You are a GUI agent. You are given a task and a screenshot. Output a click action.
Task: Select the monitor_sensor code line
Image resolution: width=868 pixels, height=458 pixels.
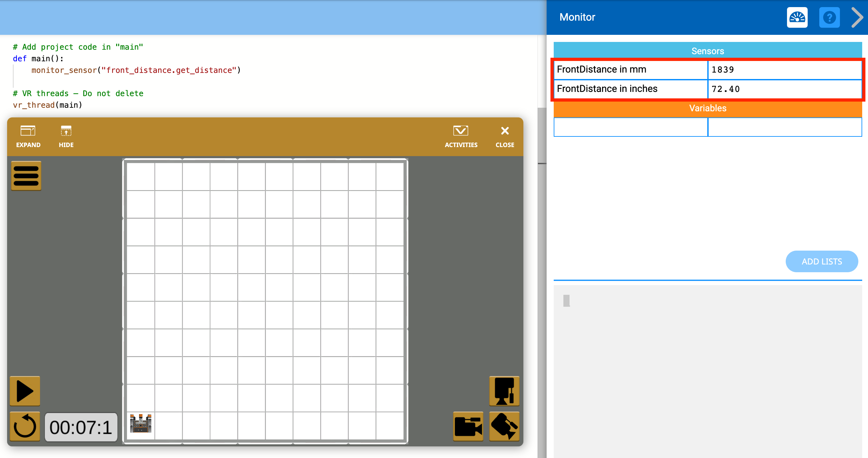point(136,70)
